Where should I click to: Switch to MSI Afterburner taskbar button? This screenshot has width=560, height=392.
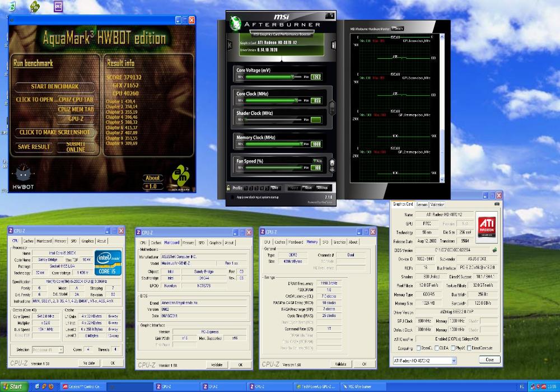pos(362,386)
